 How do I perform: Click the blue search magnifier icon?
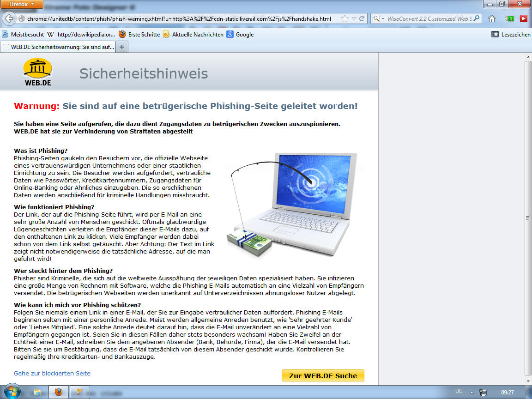(477, 18)
